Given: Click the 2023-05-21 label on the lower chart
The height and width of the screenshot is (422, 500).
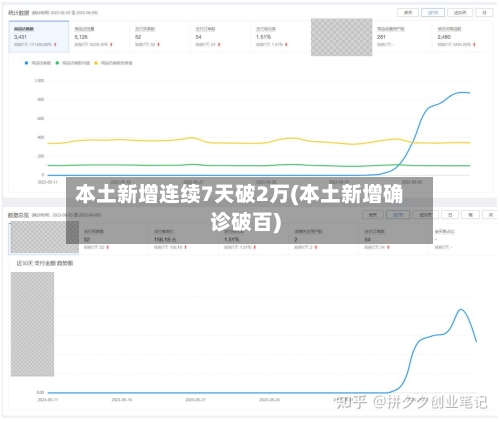Looking at the screenshot, I should coord(195,400).
